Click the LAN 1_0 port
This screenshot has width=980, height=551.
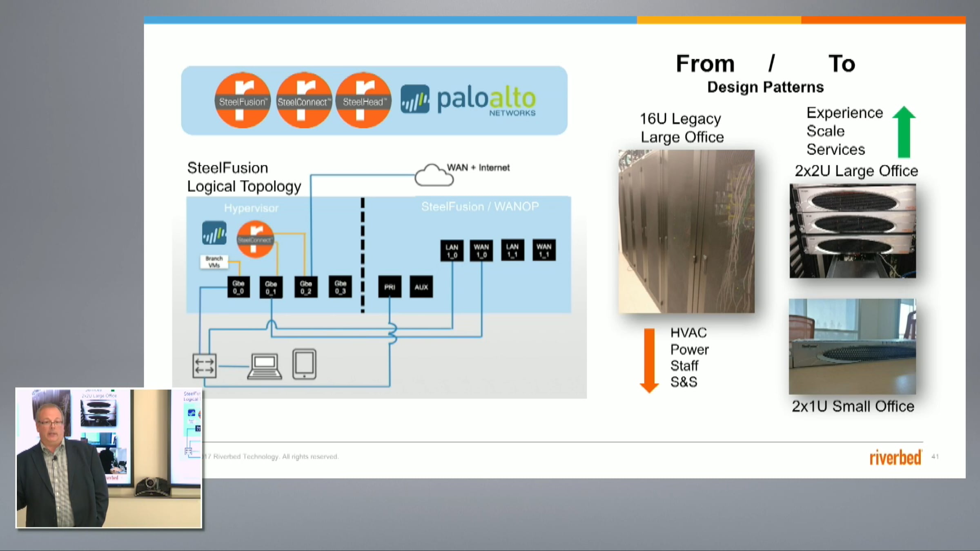452,251
